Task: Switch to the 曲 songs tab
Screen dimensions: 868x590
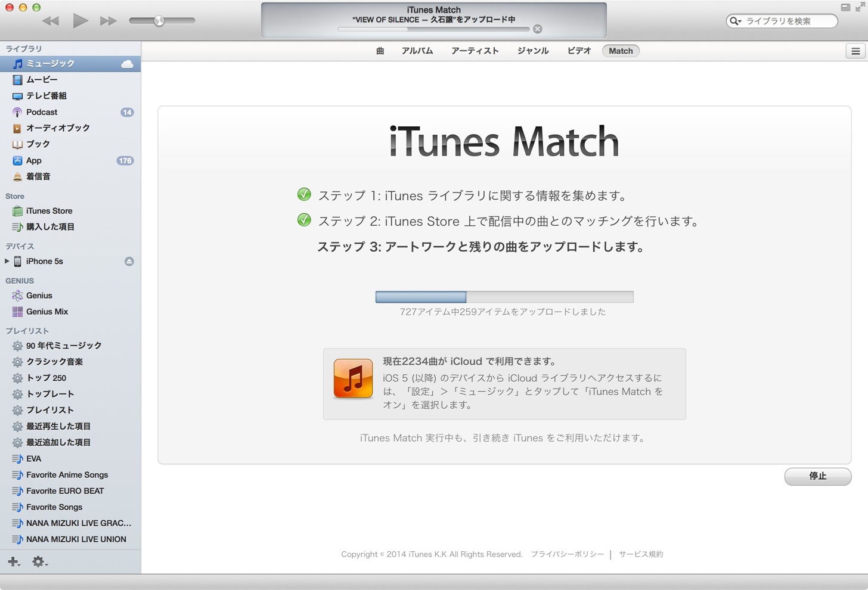Action: point(380,51)
